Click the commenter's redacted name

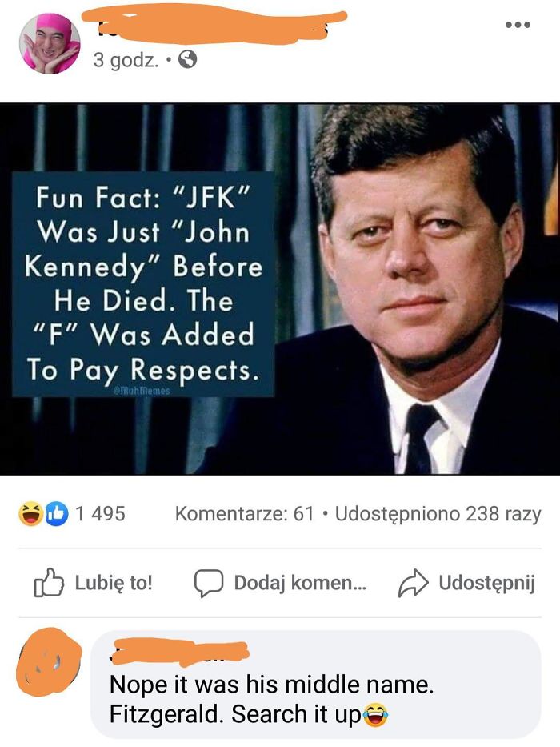tap(179, 652)
